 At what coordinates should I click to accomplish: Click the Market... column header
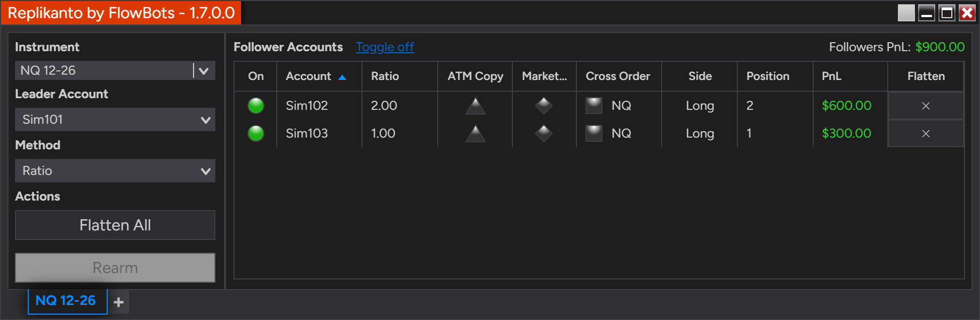click(x=544, y=76)
